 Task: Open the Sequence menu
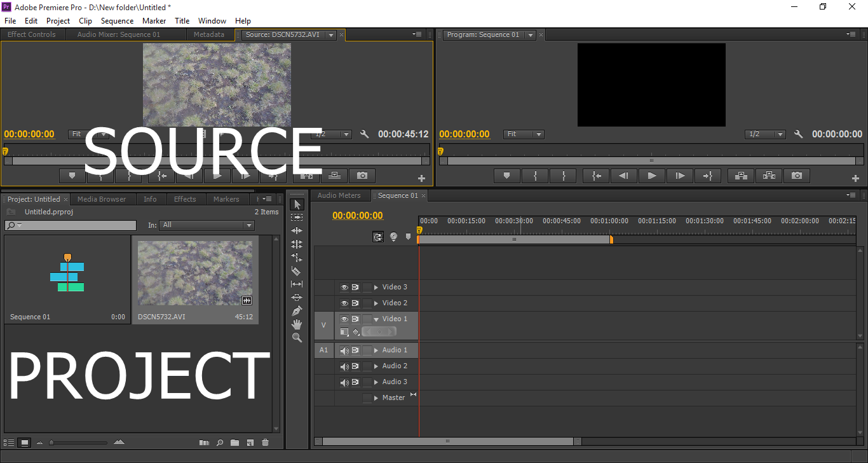pos(117,21)
